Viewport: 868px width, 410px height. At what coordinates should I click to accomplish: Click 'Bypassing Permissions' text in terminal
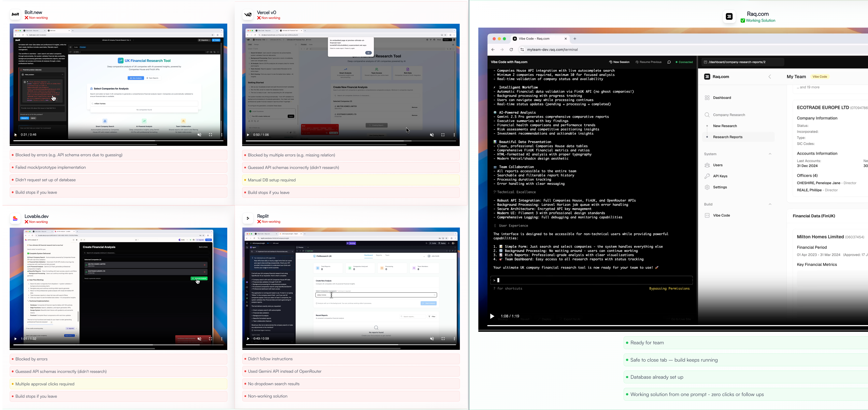point(669,289)
